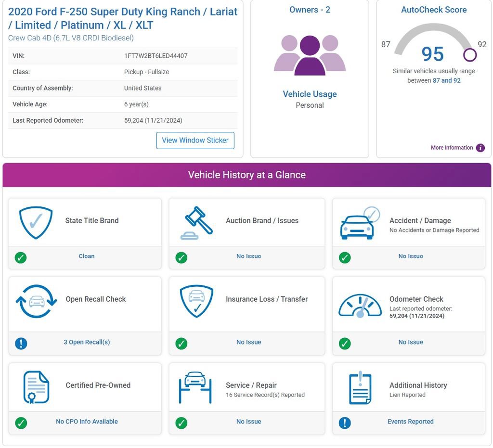Open the View Window Sticker button

pos(195,141)
